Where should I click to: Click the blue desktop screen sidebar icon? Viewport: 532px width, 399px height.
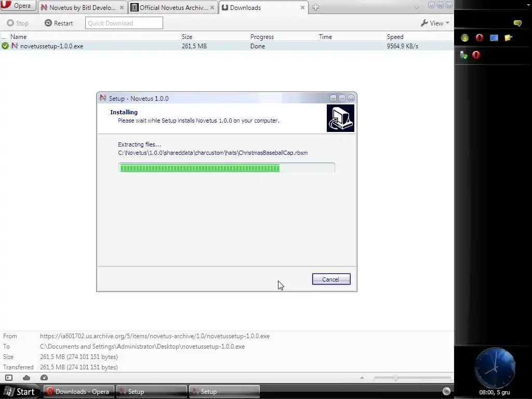(494, 37)
